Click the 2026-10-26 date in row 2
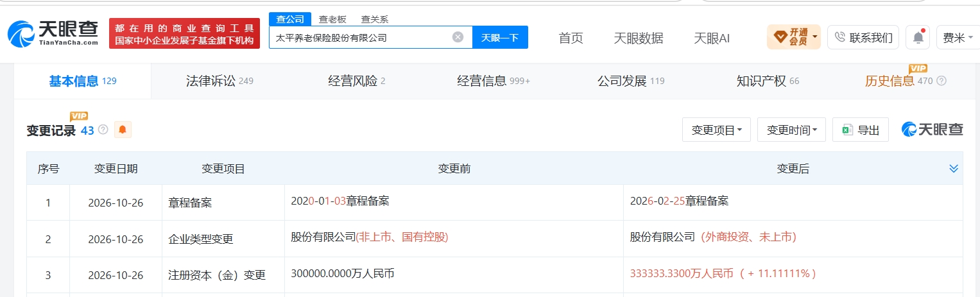This screenshot has width=980, height=297. pyautogui.click(x=116, y=239)
